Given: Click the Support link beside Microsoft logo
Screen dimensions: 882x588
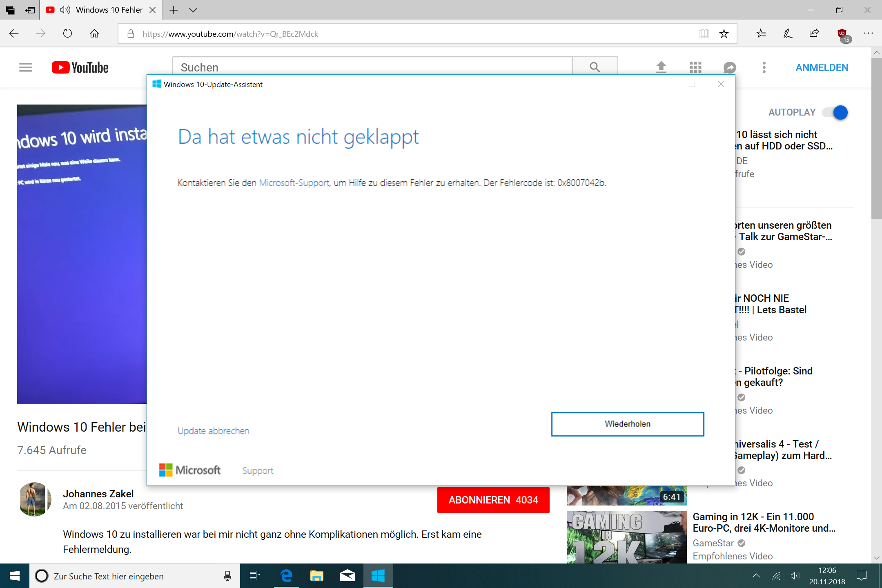Looking at the screenshot, I should [258, 470].
